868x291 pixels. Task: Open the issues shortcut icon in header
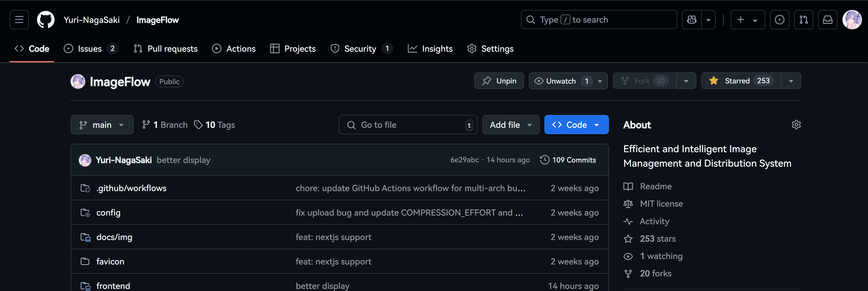click(779, 20)
